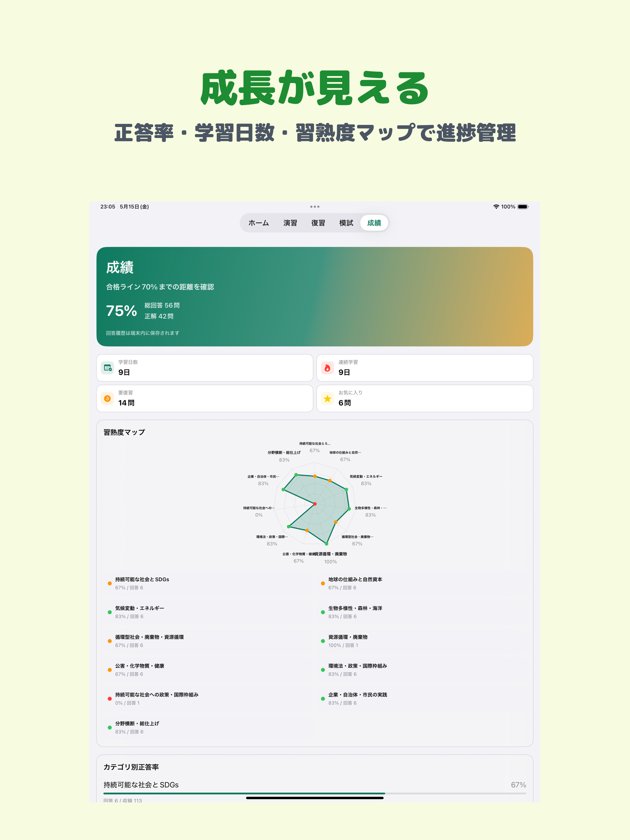Click the 100% 資源循環・廃棄物 radar label

click(330, 557)
